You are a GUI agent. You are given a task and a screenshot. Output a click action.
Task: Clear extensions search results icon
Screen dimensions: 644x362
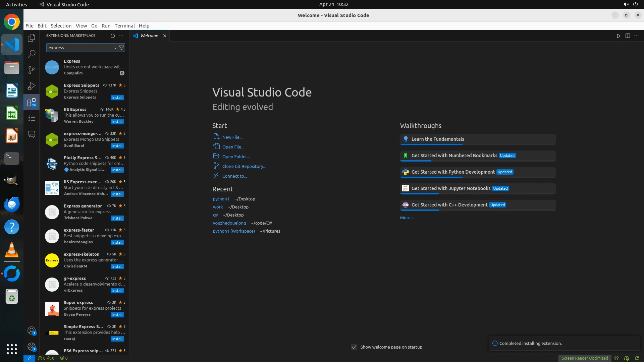(114, 48)
